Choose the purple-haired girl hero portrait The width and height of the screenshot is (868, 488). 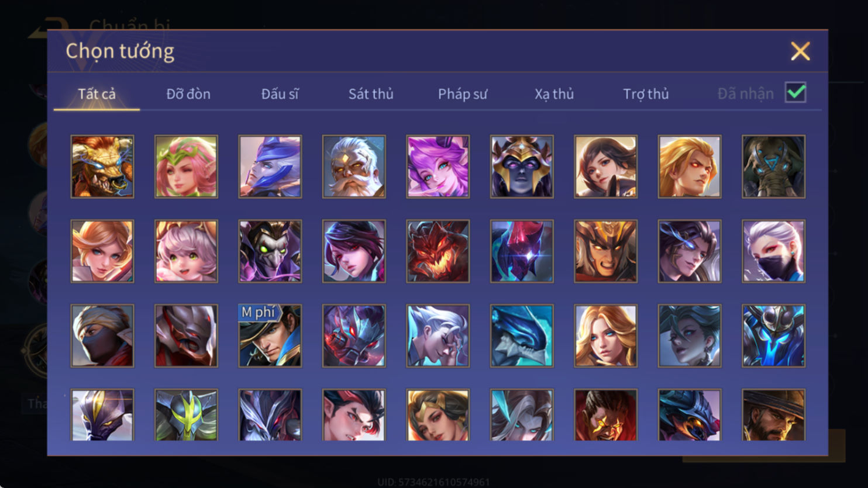pyautogui.click(x=438, y=167)
